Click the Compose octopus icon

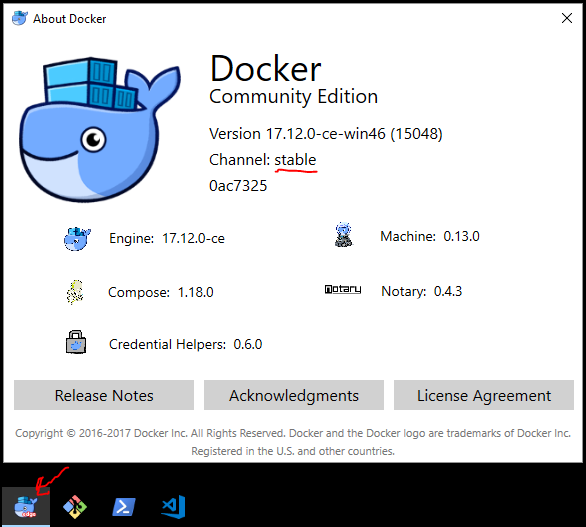pyautogui.click(x=75, y=292)
